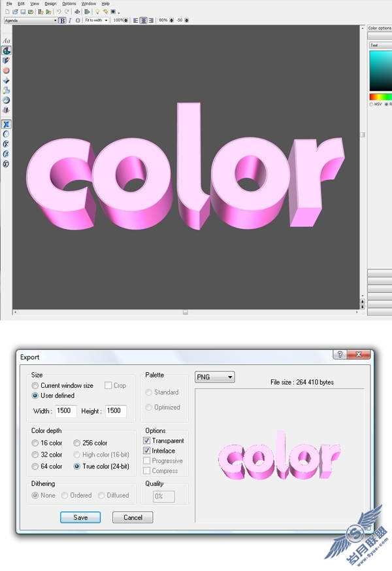Viewport: 392px width, 571px height.
Task: Select the Color options palette tool
Action: (x=6, y=50)
